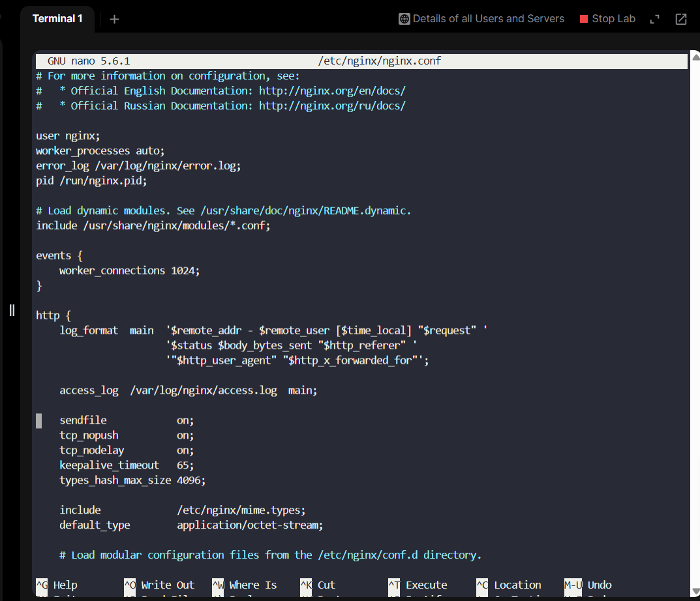The height and width of the screenshot is (601, 700).
Task: Click the Russian docs URL nginx.org/ru/docs/
Action: tap(332, 106)
